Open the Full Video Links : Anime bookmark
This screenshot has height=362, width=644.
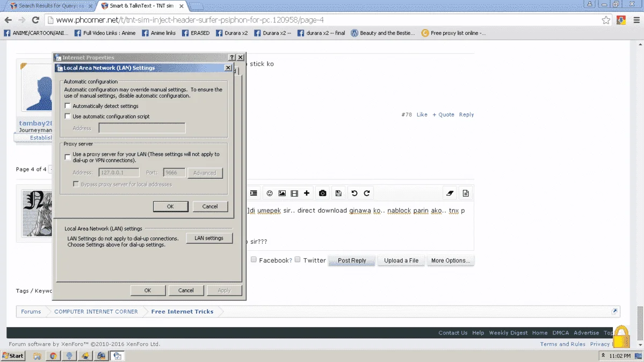105,33
